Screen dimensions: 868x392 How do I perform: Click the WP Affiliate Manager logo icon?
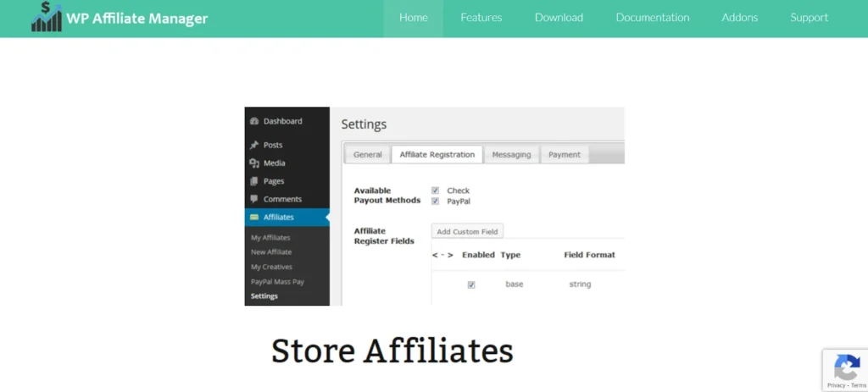point(46,17)
